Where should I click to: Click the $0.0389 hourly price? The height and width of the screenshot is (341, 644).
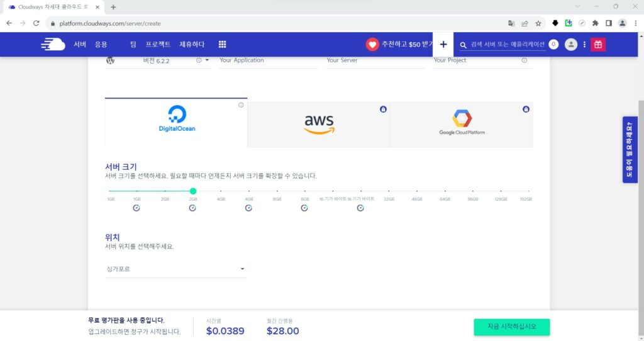tap(225, 331)
